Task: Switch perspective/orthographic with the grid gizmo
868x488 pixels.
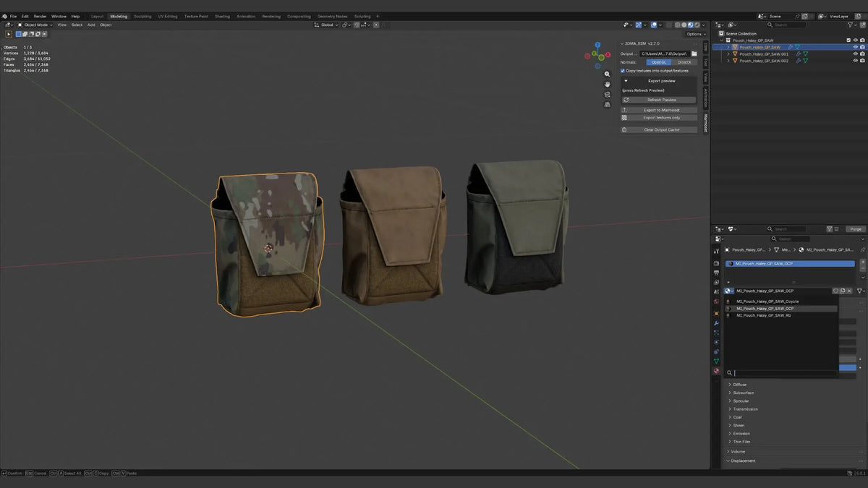Action: (607, 105)
